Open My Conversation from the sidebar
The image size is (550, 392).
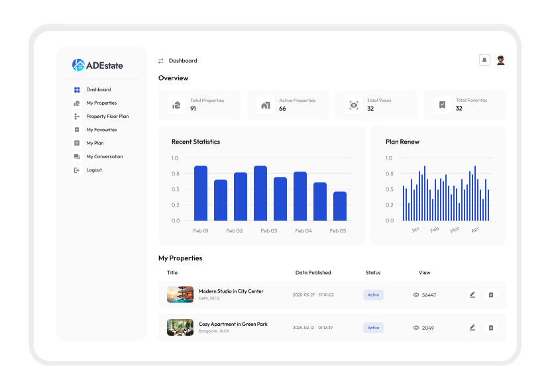[104, 157]
